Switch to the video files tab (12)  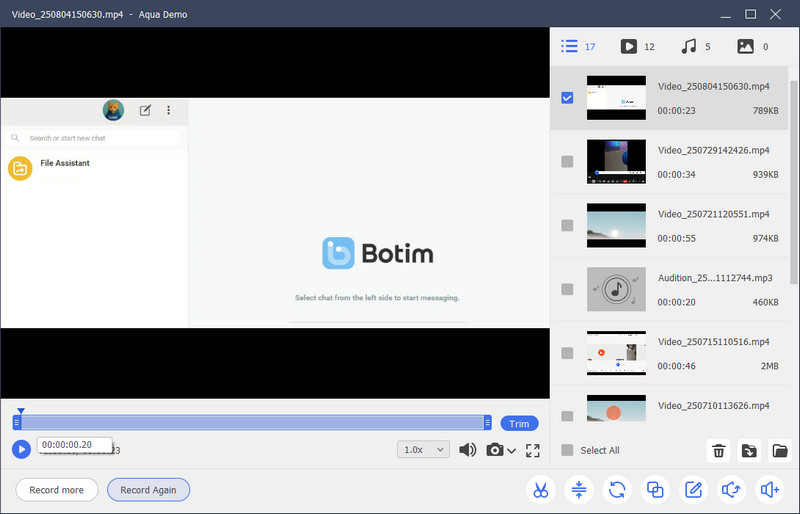click(x=637, y=46)
